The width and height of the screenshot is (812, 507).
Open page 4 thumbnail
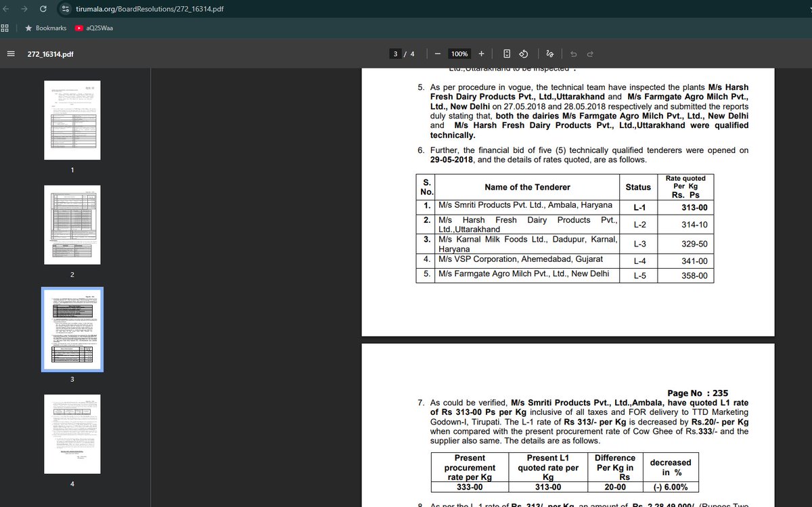click(72, 434)
